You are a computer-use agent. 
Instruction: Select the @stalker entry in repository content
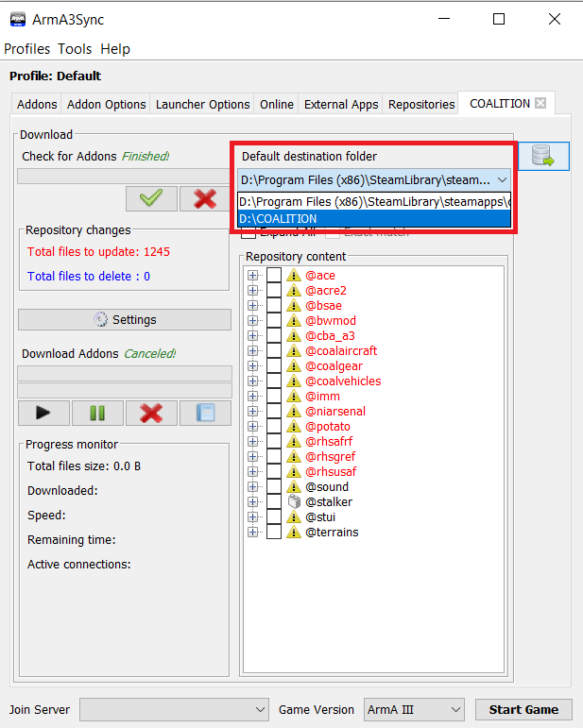point(329,502)
